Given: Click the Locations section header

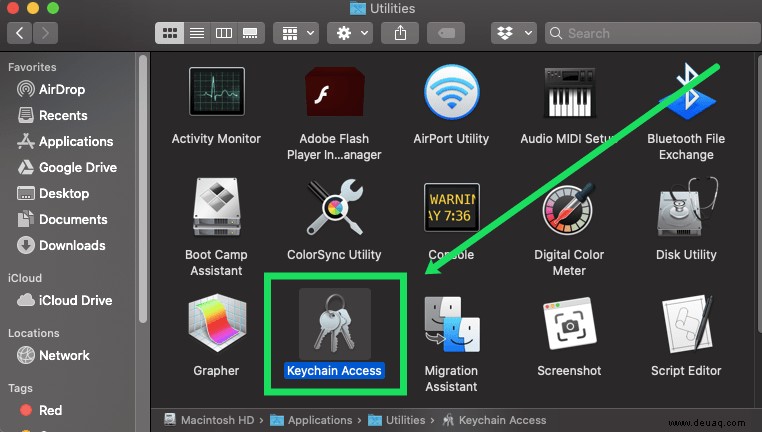Looking at the screenshot, I should 34,333.
